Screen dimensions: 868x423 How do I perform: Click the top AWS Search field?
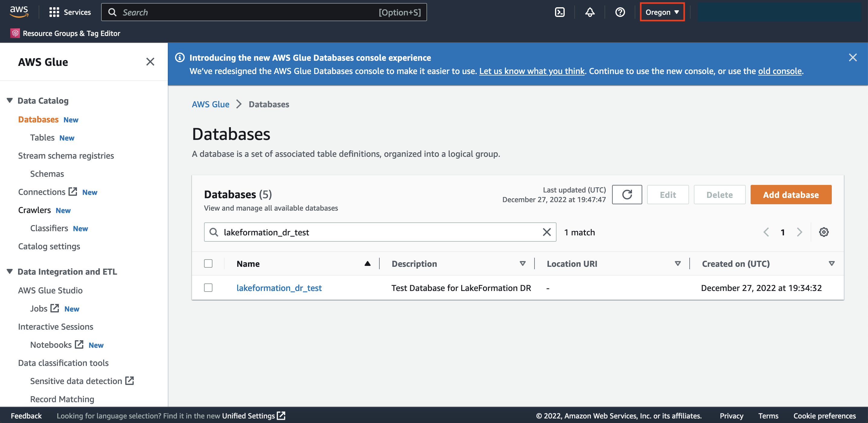264,12
